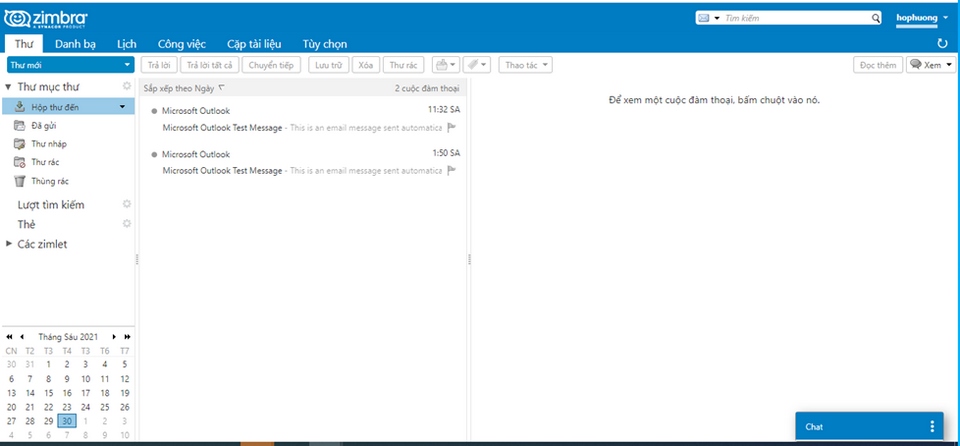Click the Trả lời button
This screenshot has height=446, width=960.
pos(158,65)
